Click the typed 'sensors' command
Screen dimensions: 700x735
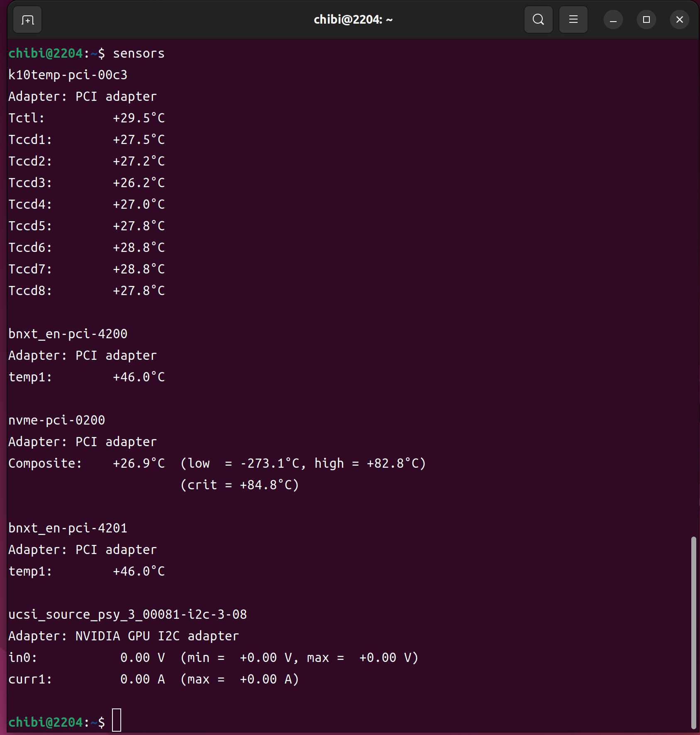click(139, 54)
